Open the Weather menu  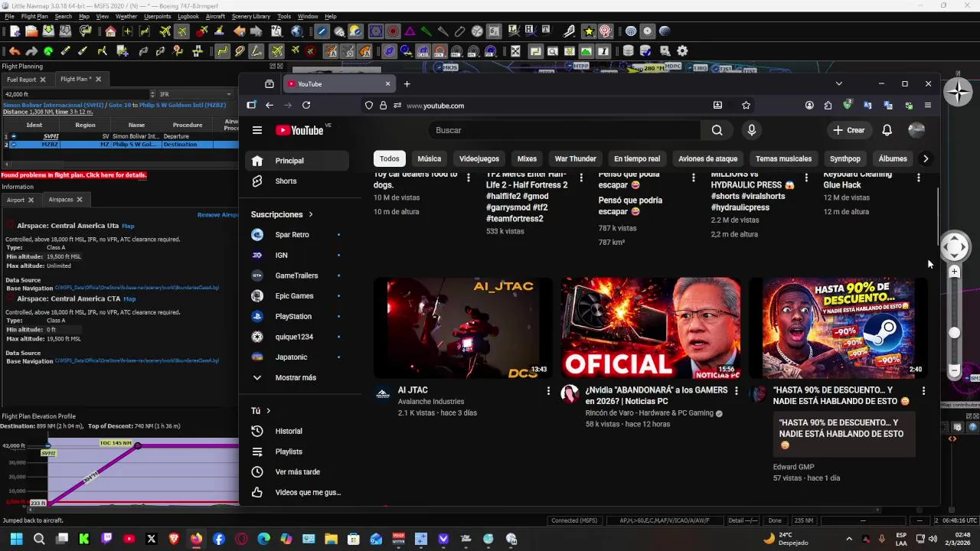tap(126, 16)
